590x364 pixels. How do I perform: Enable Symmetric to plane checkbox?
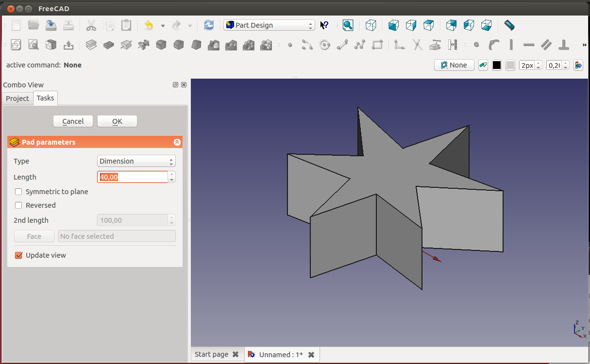(19, 192)
